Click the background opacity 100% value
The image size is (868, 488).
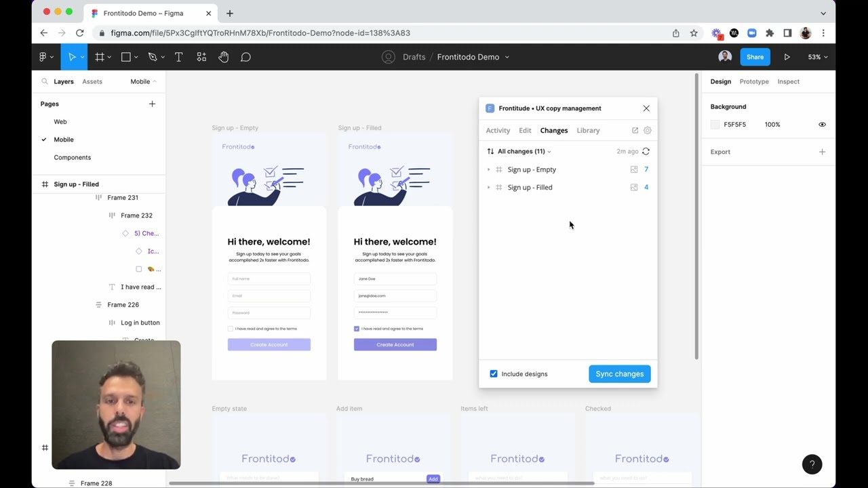772,125
